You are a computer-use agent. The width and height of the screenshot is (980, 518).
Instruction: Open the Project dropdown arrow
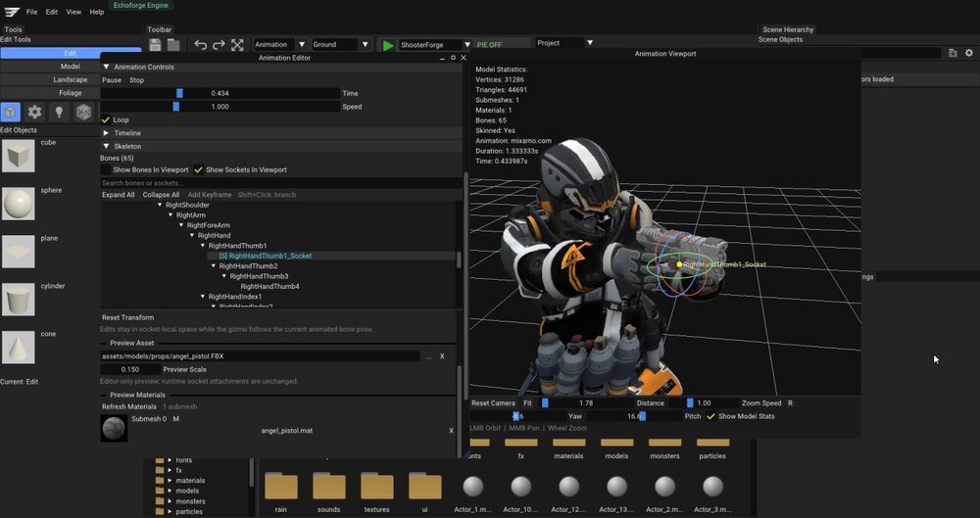coord(589,43)
